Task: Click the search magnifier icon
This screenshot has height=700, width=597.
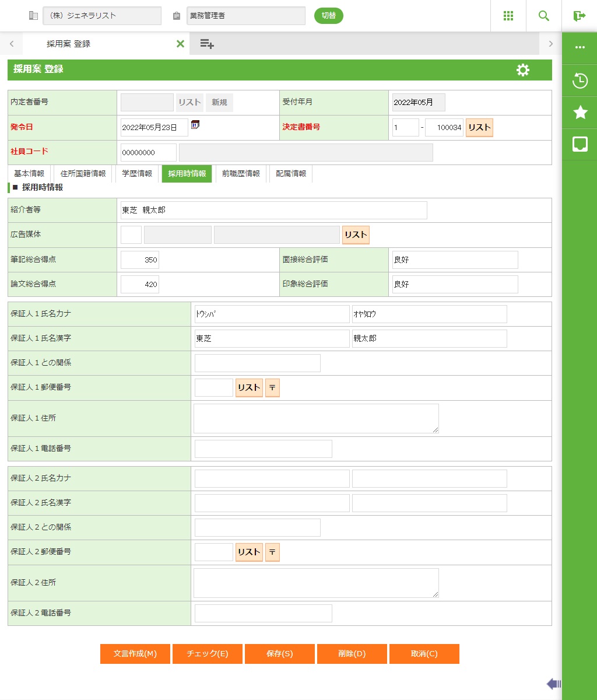Action: [544, 16]
